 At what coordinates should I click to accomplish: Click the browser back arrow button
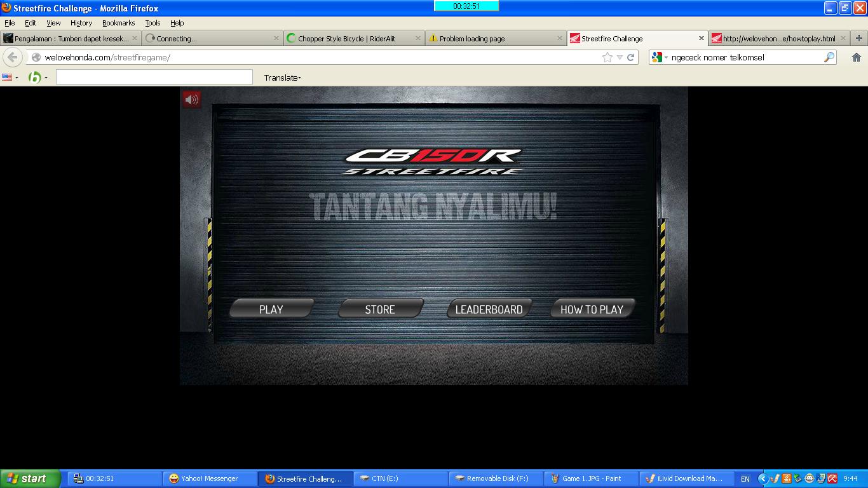tap(13, 57)
